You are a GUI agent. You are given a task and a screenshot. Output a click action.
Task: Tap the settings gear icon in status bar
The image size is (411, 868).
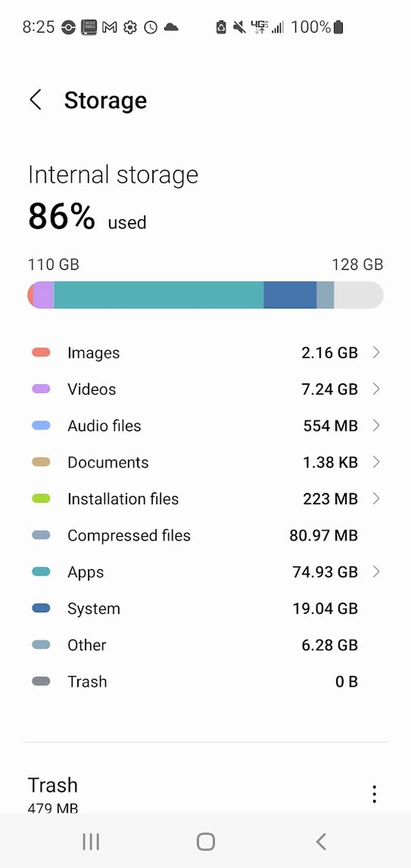tap(130, 27)
